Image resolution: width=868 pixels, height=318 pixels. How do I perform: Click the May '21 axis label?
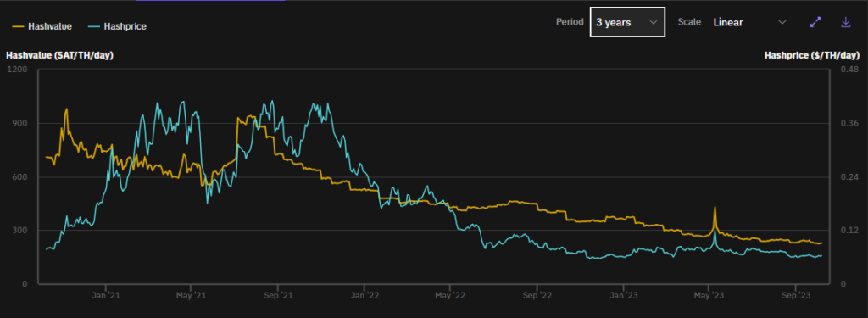(x=191, y=295)
